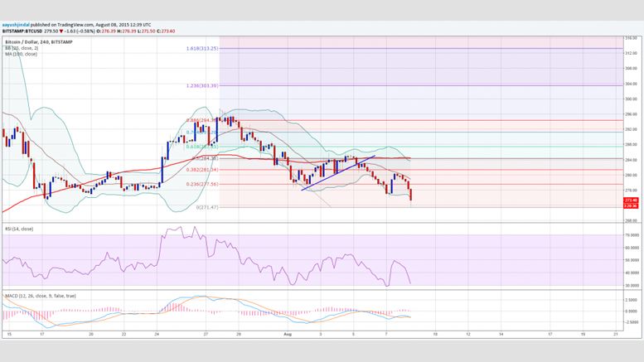Click the RSI (14, close) legend

tap(19, 229)
